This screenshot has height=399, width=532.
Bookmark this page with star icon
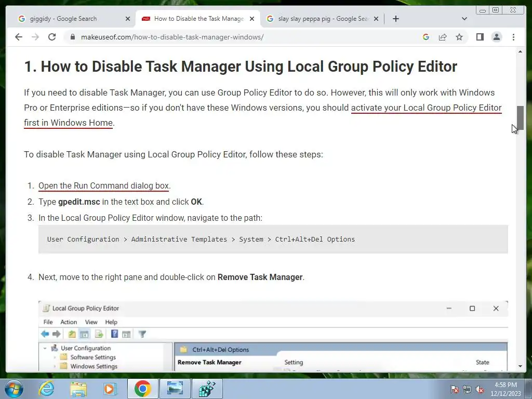pos(459,37)
